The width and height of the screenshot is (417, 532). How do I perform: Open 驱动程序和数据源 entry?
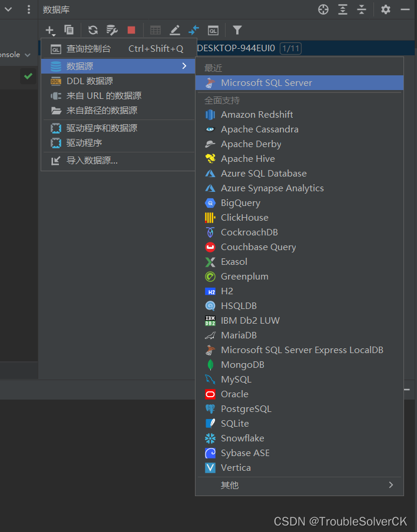click(x=117, y=128)
